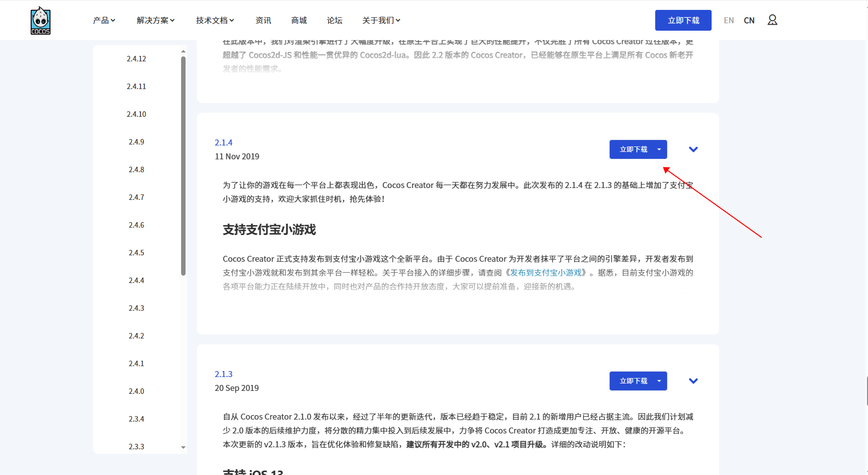Click the version list scroll-down arrow

[x=183, y=447]
